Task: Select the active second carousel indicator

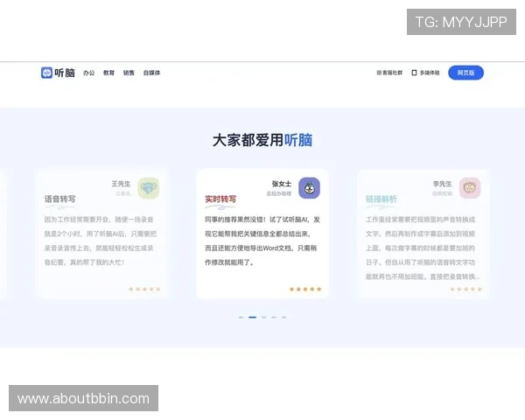Action: 253,317
